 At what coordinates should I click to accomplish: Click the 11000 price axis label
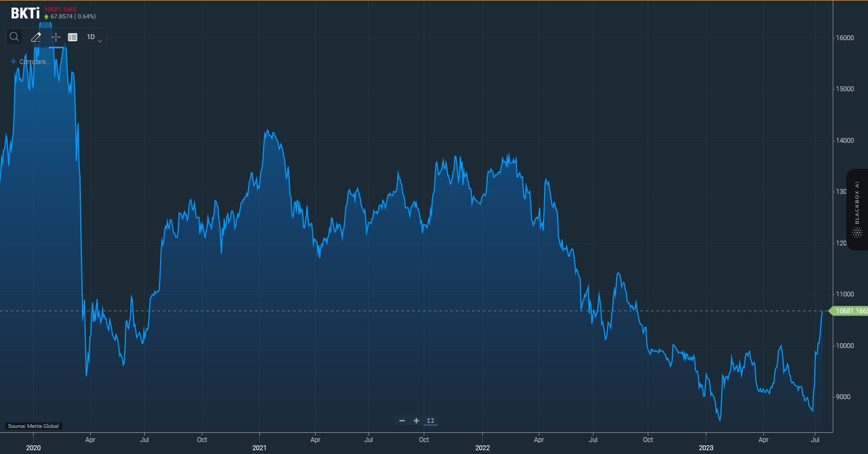point(845,294)
